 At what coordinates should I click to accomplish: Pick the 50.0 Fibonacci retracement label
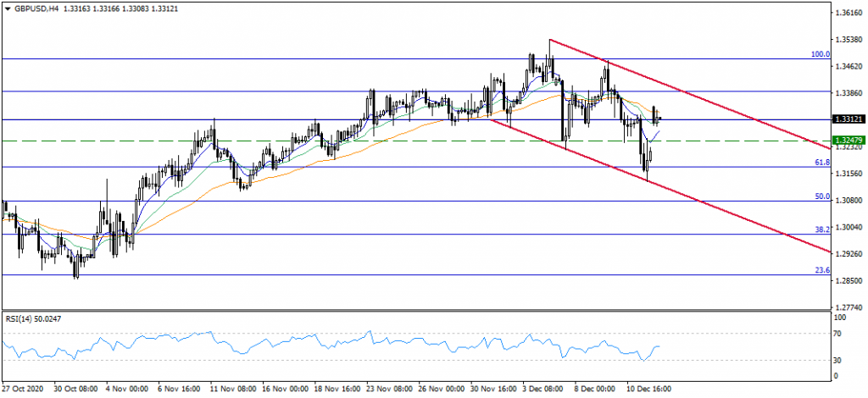821,196
